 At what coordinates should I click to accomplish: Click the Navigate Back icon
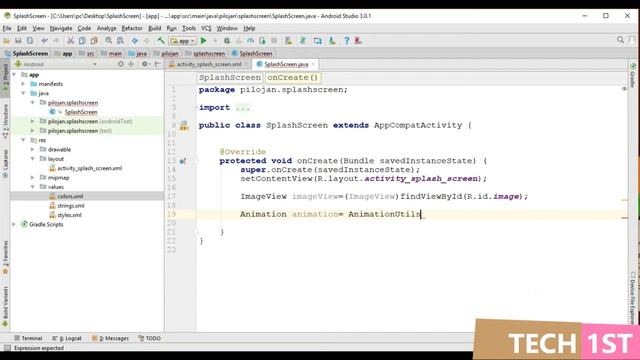(135, 41)
